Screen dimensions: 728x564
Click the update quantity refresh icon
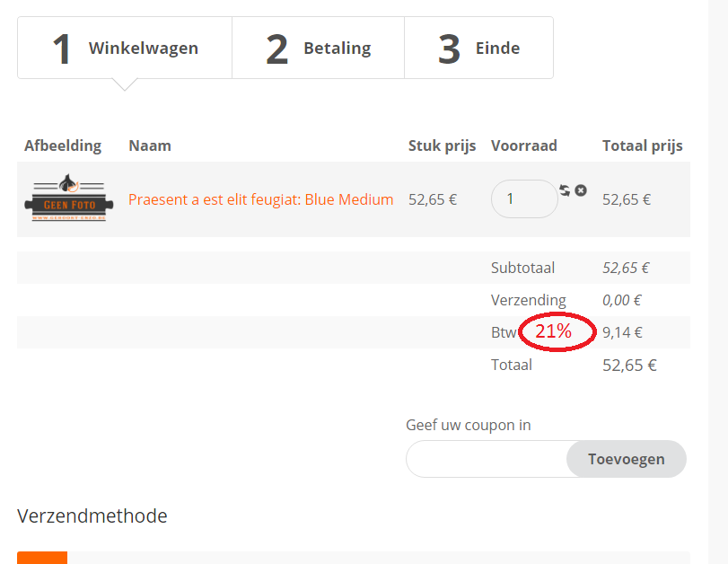[565, 190]
